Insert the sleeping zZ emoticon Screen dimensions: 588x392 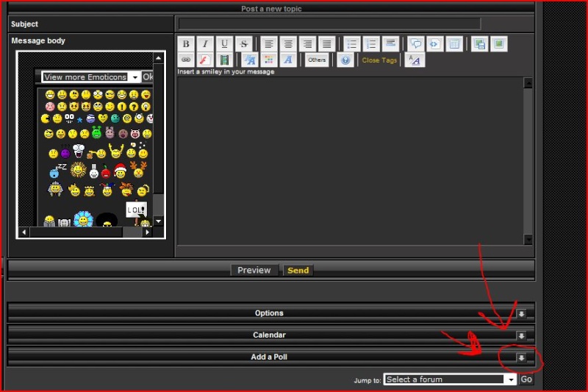57,171
